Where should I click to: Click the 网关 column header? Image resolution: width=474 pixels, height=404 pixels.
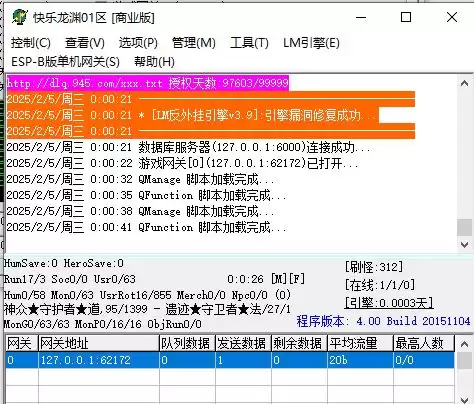(x=22, y=343)
